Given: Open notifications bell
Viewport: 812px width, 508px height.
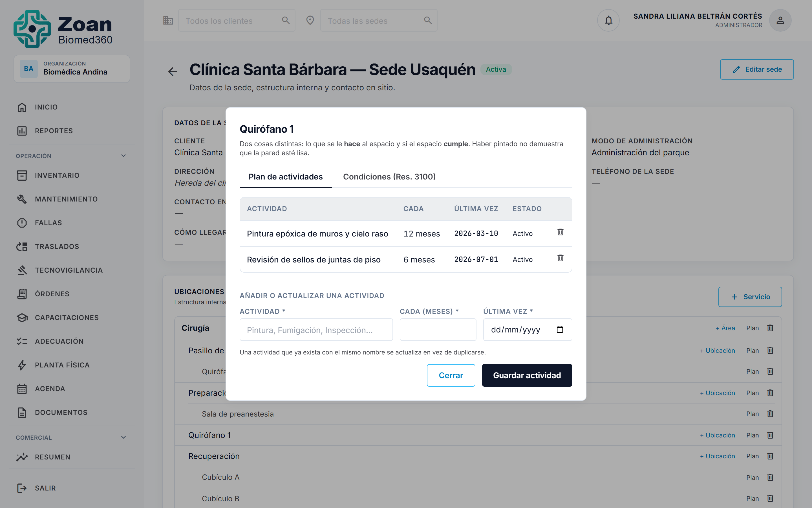Looking at the screenshot, I should 608,21.
